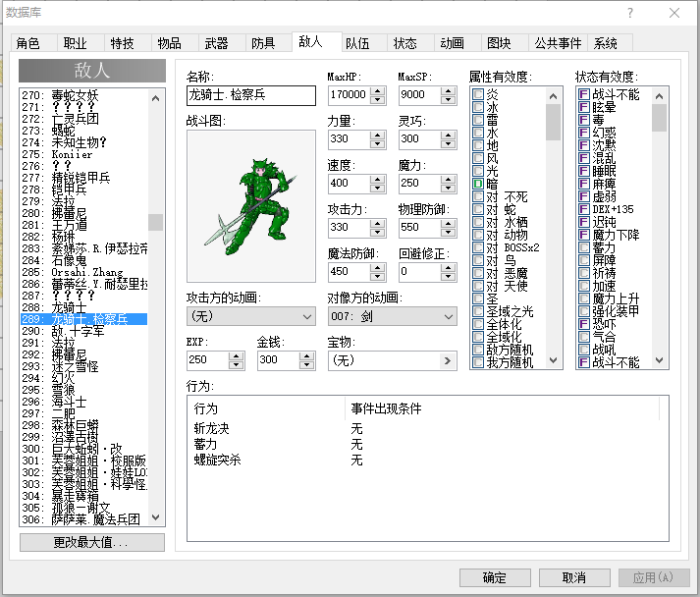Viewport: 700px width, 597px height.
Task: Increase 攻击力 with the up arrow
Action: point(378,223)
